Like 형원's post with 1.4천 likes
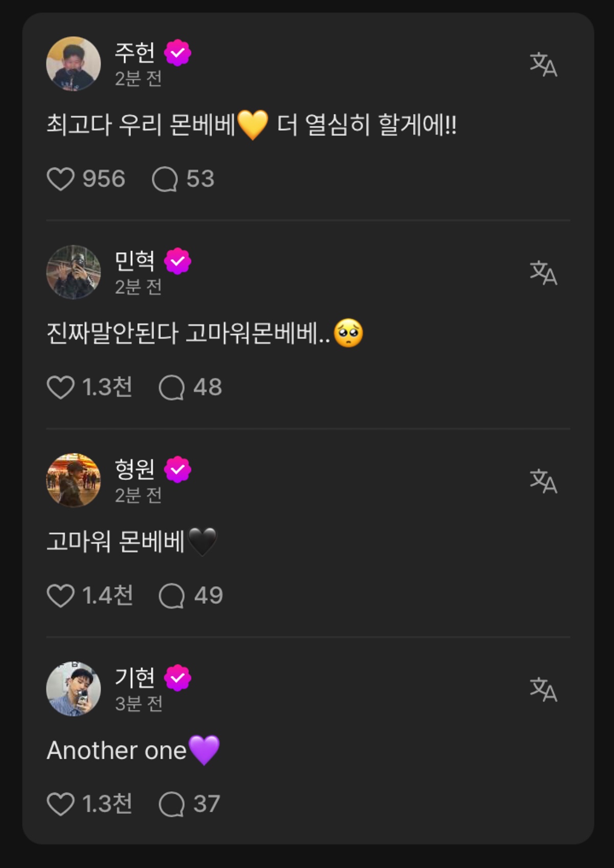Screen dimensions: 614x868 (x=61, y=596)
